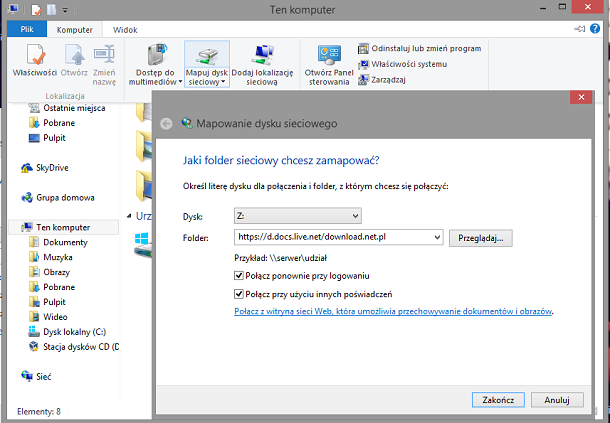Open the Folder path dropdown arrow
The height and width of the screenshot is (423, 610).
437,237
